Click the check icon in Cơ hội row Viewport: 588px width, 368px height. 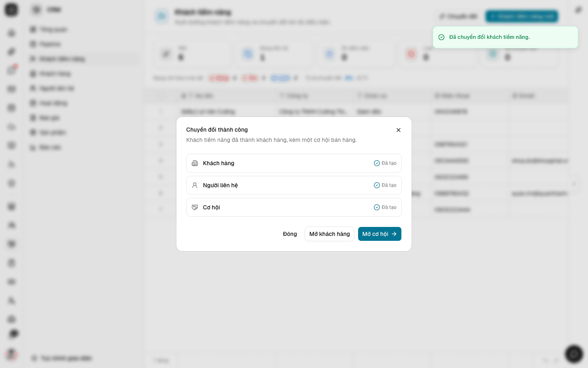(x=377, y=207)
